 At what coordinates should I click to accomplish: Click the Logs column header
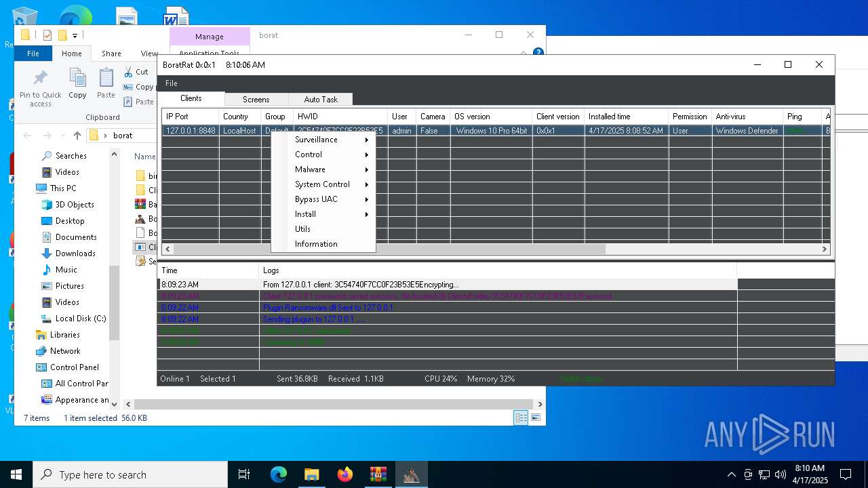coord(498,270)
